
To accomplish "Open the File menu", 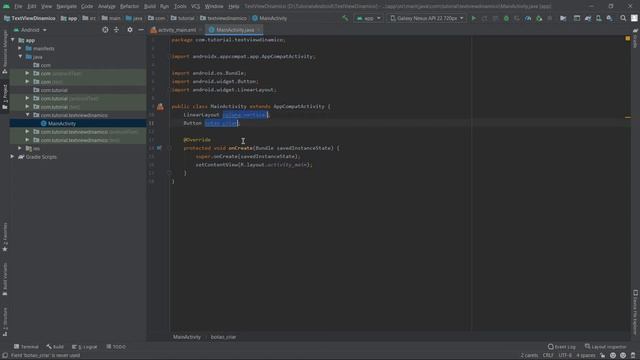I will (18, 7).
